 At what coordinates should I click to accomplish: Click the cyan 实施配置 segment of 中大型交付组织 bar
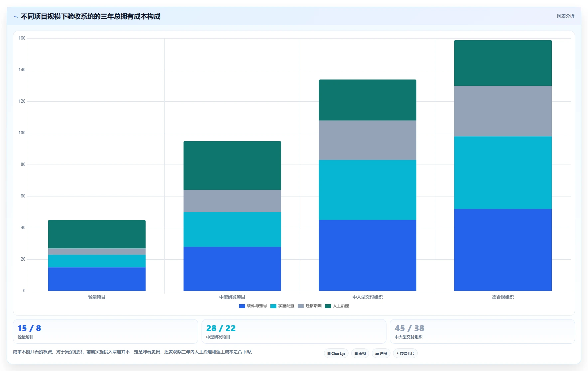tap(367, 190)
